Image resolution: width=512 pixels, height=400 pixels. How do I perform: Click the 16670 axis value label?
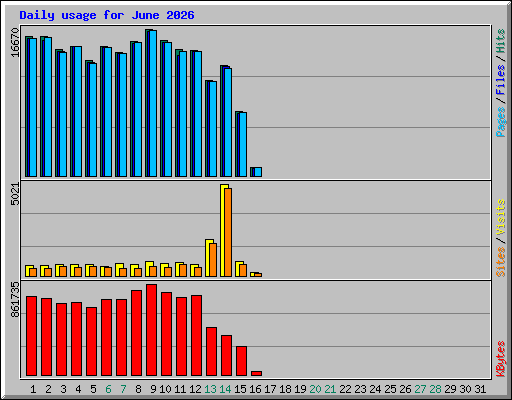click(15, 42)
